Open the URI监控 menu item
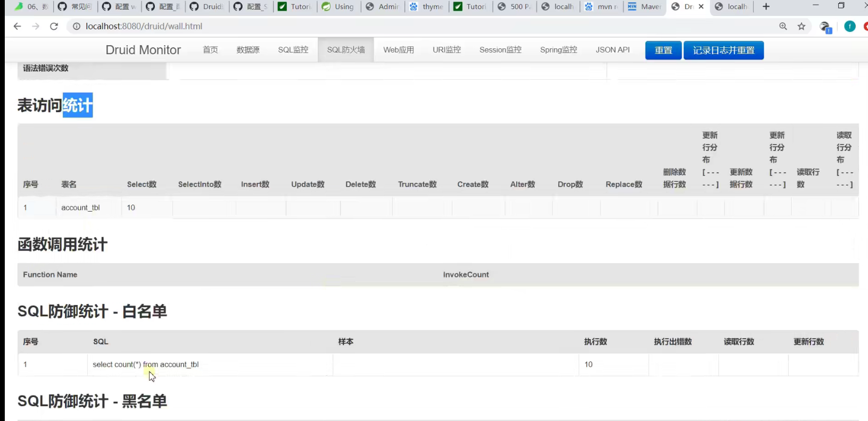The height and width of the screenshot is (421, 868). point(447,50)
